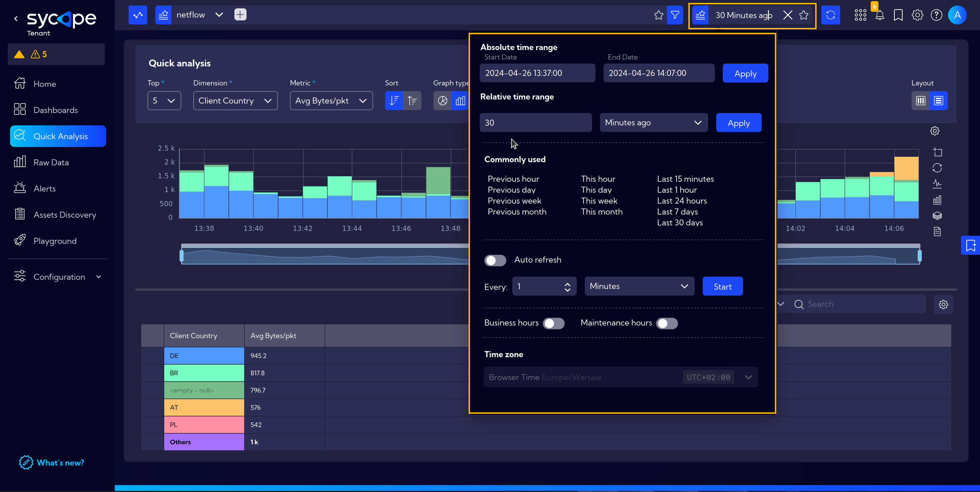Choose column layout option
This screenshot has height=492, width=980.
pos(921,101)
